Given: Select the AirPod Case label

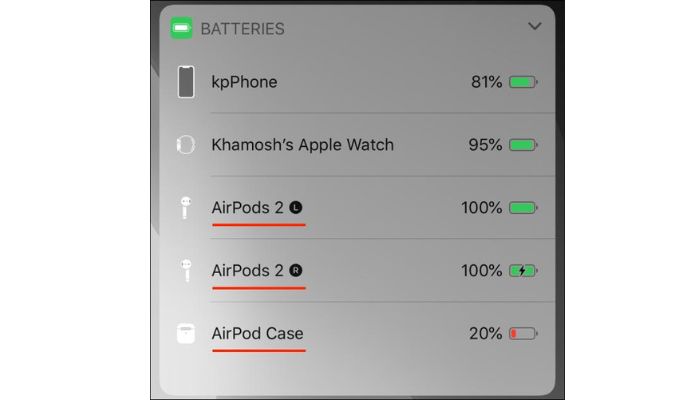Looking at the screenshot, I should (x=257, y=333).
